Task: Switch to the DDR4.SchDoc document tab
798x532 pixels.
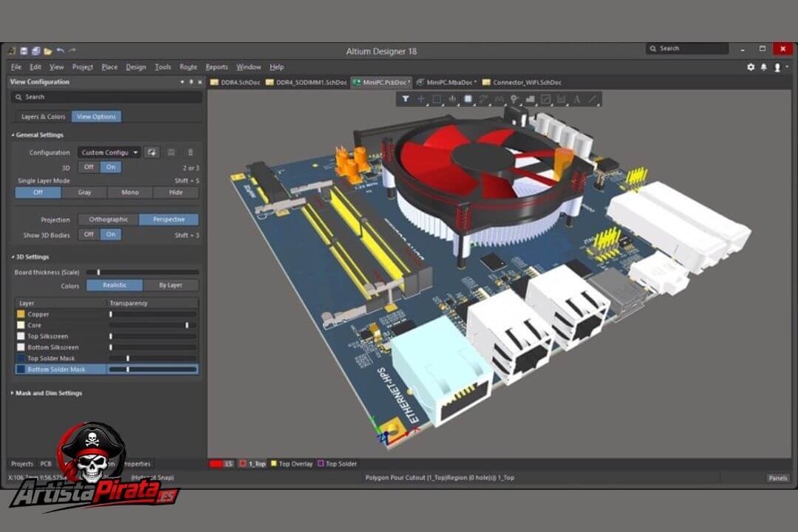Action: pyautogui.click(x=236, y=83)
